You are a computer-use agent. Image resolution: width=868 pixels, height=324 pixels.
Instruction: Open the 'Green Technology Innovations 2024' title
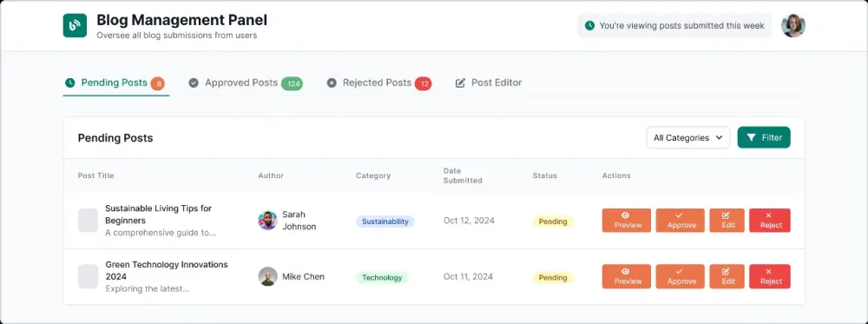166,270
